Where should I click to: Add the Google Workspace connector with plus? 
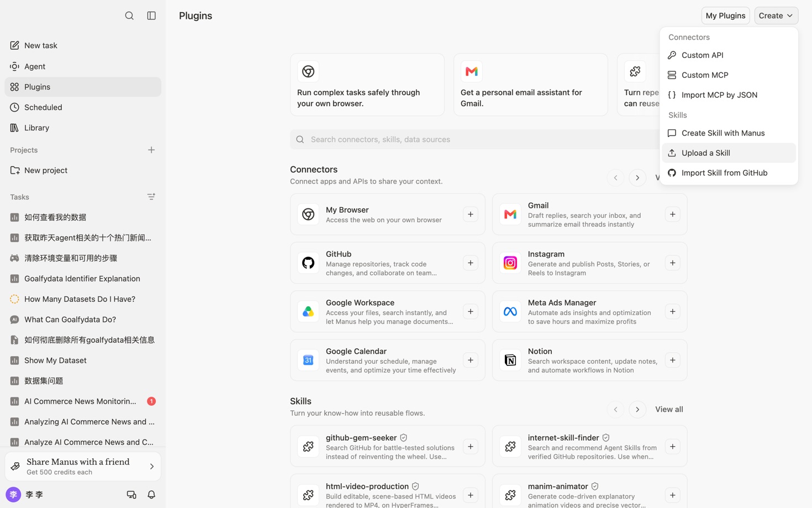471,312
